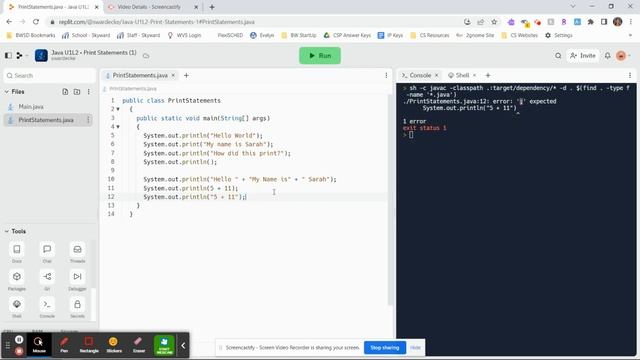Open Replit workspace search icon
Screen dimensions: 640x360
tap(558, 56)
